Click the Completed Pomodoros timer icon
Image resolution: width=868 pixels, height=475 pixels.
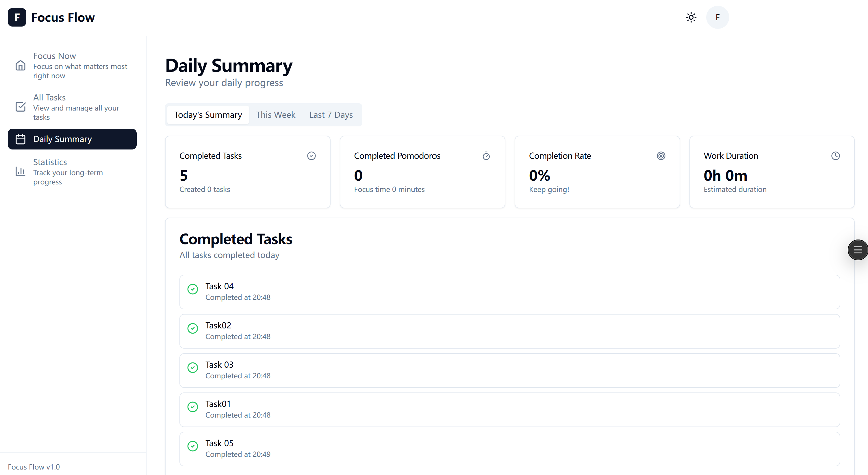(x=486, y=156)
